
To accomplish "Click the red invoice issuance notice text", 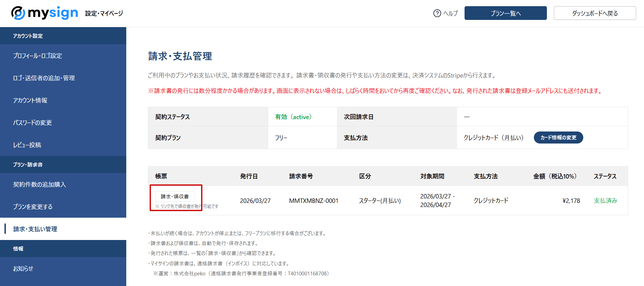I will (x=376, y=91).
